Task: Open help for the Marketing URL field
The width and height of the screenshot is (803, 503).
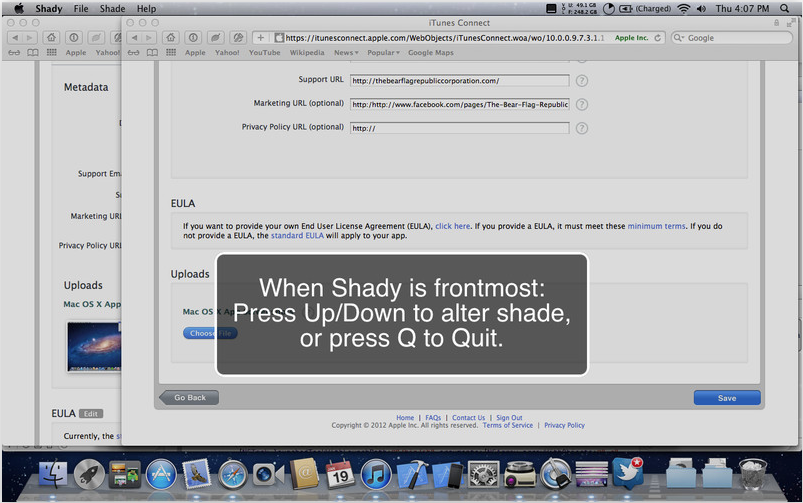Action: point(582,104)
